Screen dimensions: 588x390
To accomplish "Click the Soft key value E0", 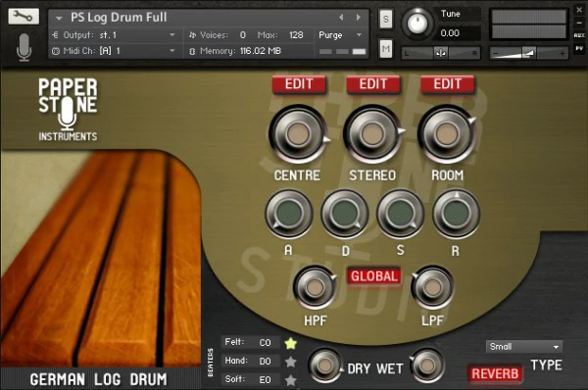I will coord(265,380).
